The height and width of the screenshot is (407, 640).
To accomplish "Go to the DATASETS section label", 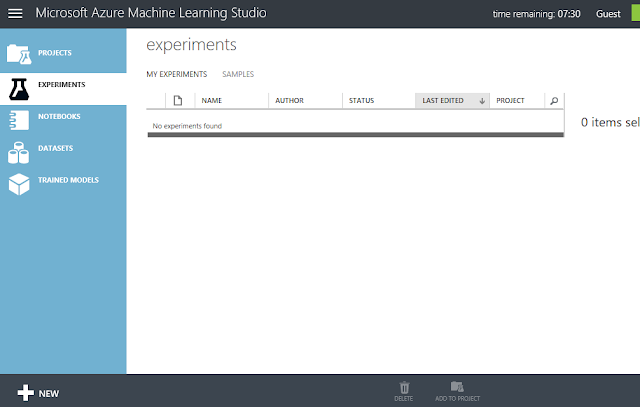I will 56,148.
